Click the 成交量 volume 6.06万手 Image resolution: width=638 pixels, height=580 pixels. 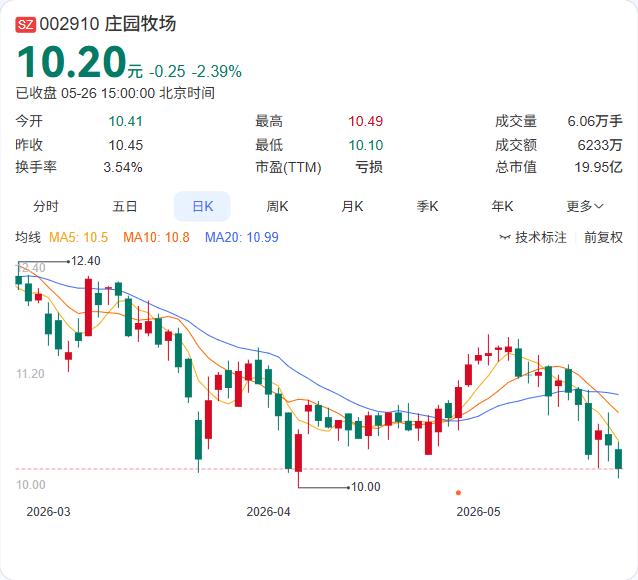(595, 121)
